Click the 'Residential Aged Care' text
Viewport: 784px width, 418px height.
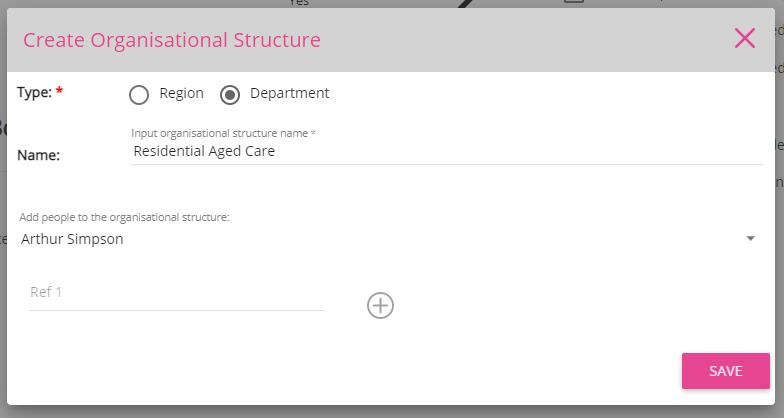point(204,152)
